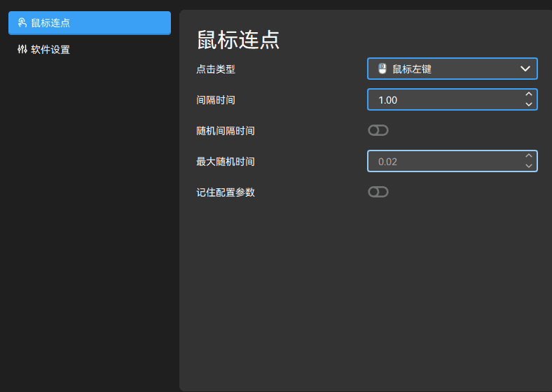This screenshot has width=552, height=392.
Task: Click the 最大随机时间 label
Action: tap(226, 162)
